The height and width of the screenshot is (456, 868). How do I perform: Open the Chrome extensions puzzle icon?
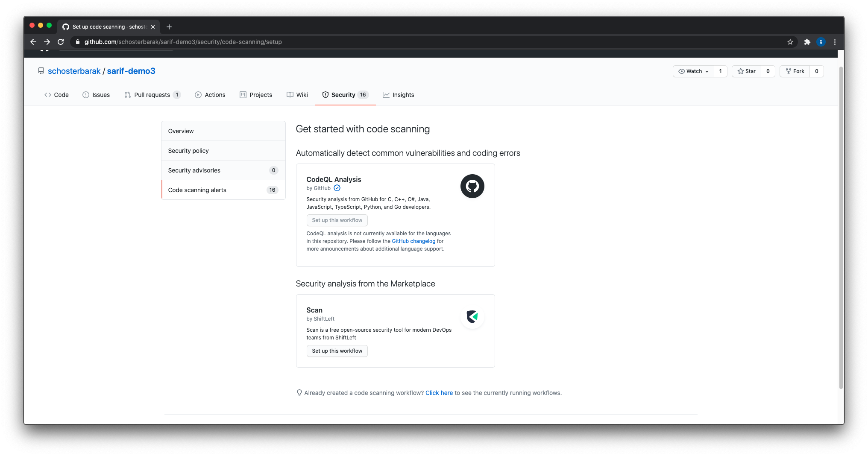(807, 42)
